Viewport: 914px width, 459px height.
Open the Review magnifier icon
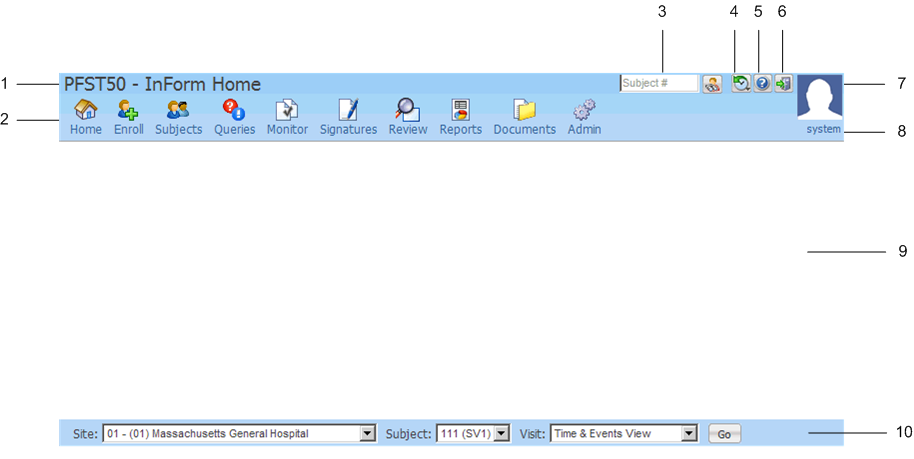[407, 109]
